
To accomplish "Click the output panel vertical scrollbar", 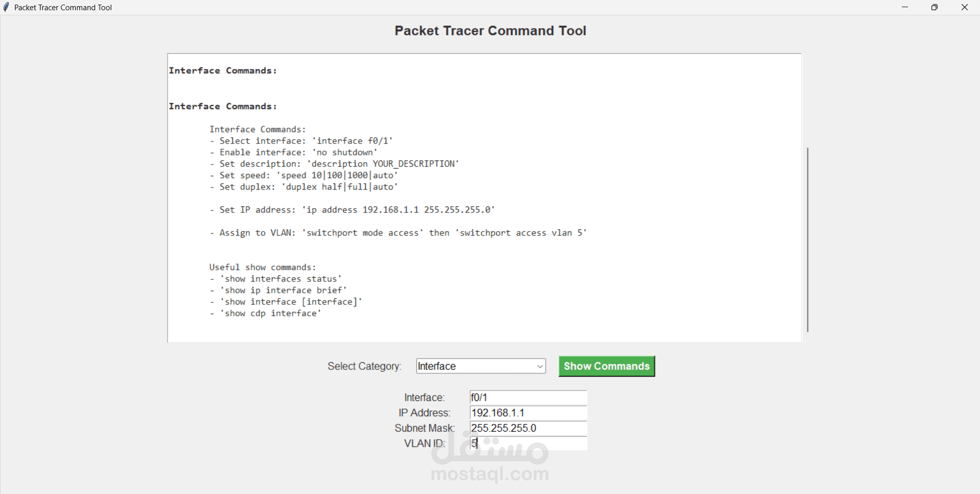I will (x=807, y=240).
